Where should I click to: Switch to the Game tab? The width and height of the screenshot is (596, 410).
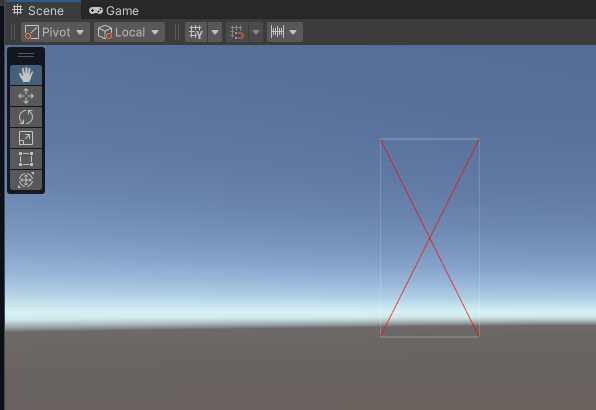[114, 10]
